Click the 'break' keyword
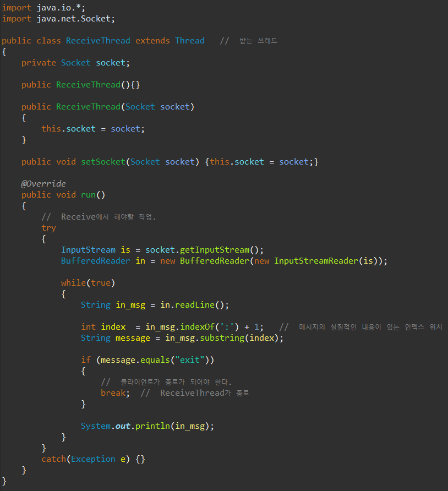This screenshot has height=491, width=448. (x=113, y=393)
